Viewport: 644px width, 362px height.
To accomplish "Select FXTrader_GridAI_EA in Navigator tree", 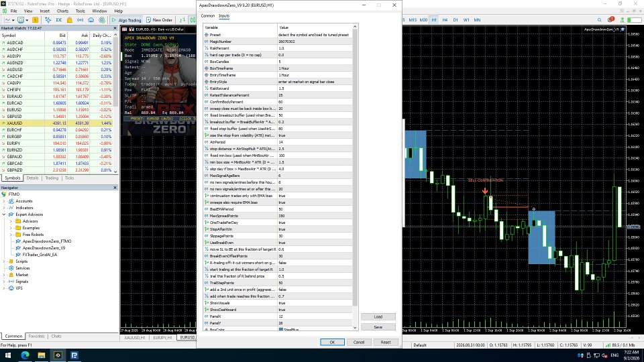I will click(x=40, y=255).
